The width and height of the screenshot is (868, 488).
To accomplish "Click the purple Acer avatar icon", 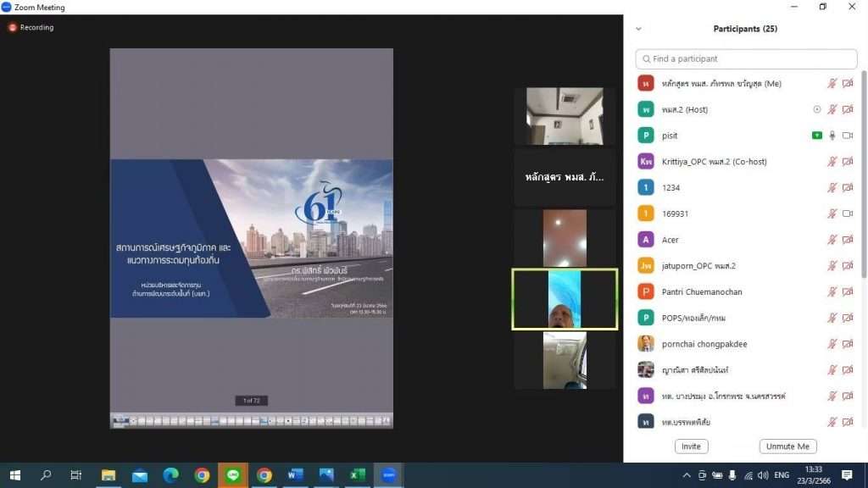I will [646, 240].
